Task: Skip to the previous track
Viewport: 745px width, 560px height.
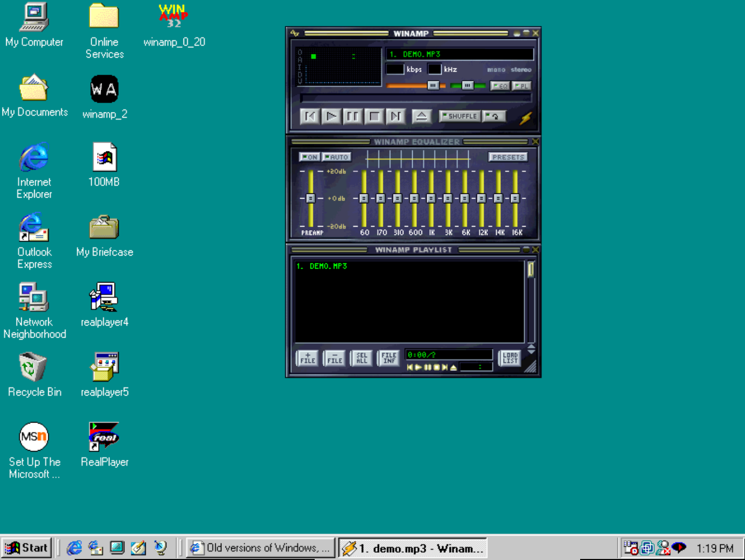Action: [x=310, y=116]
